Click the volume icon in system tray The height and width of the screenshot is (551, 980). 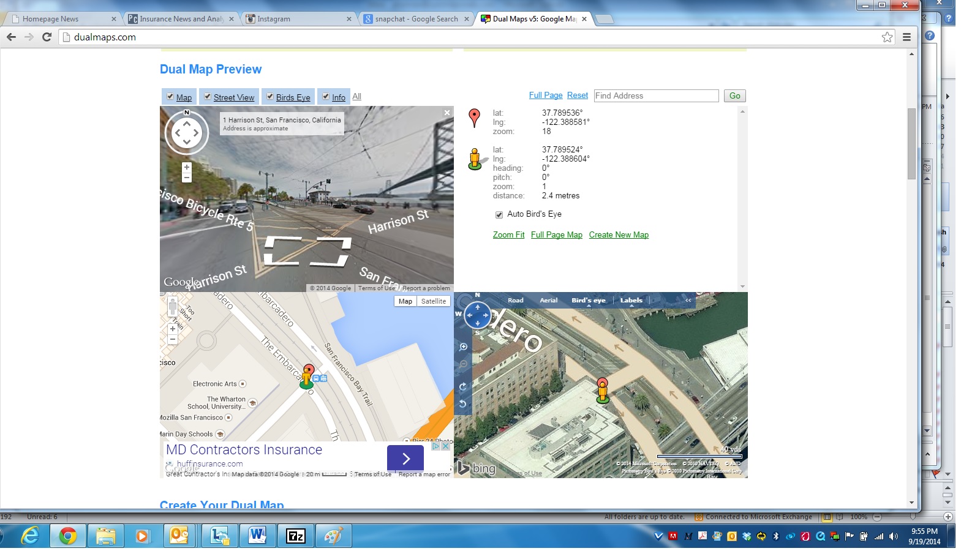point(894,536)
